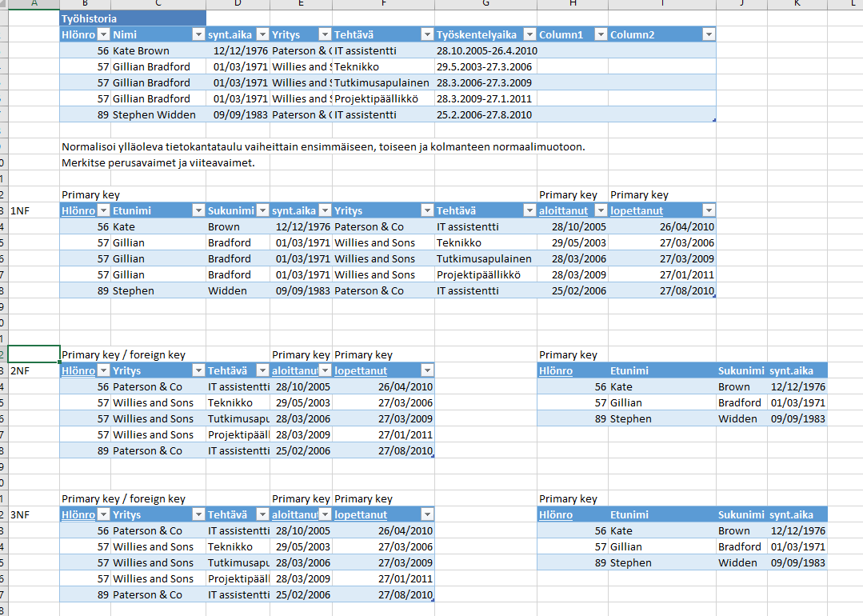Image resolution: width=863 pixels, height=616 pixels.
Task: Select the 3NF label cell
Action: point(33,514)
